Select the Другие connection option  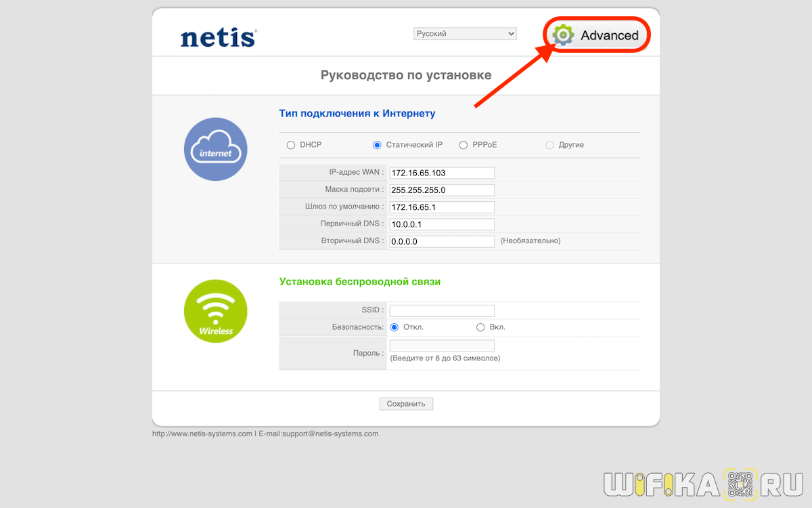[549, 145]
